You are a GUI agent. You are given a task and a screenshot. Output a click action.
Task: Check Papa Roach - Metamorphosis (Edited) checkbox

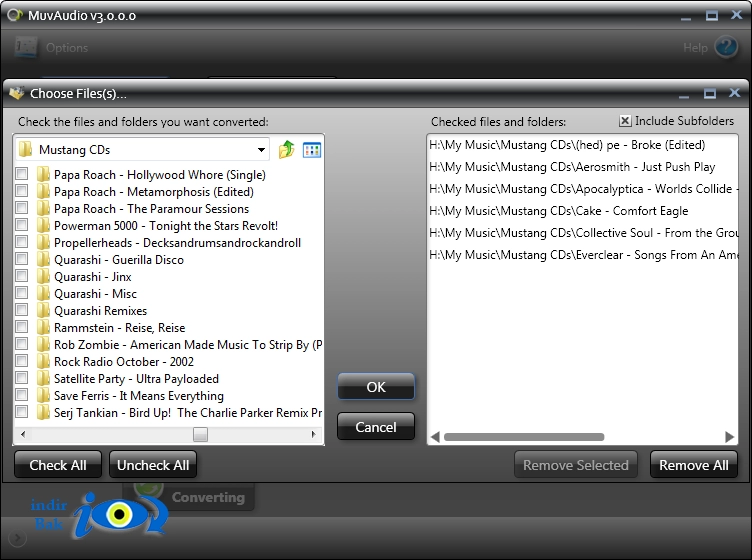[x=22, y=191]
